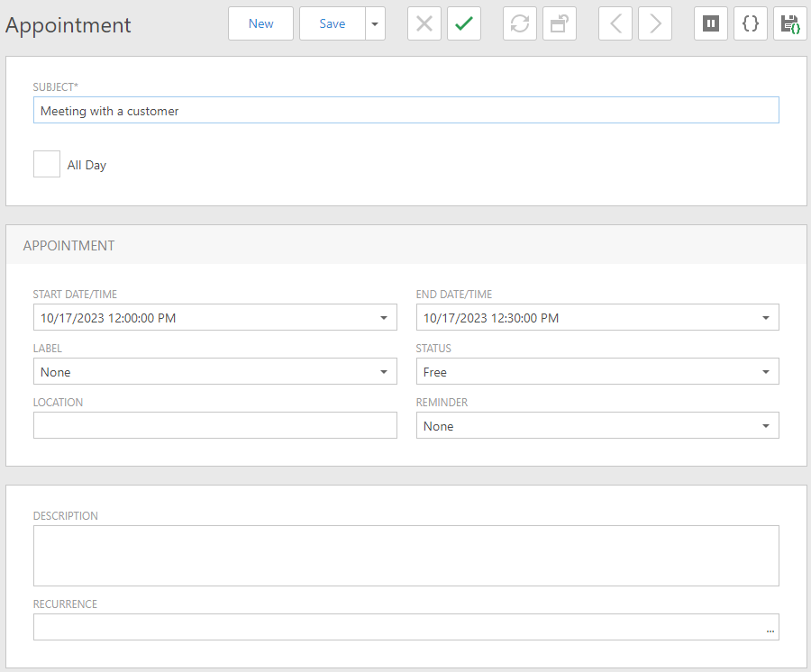Click the undock record icon

pos(560,23)
